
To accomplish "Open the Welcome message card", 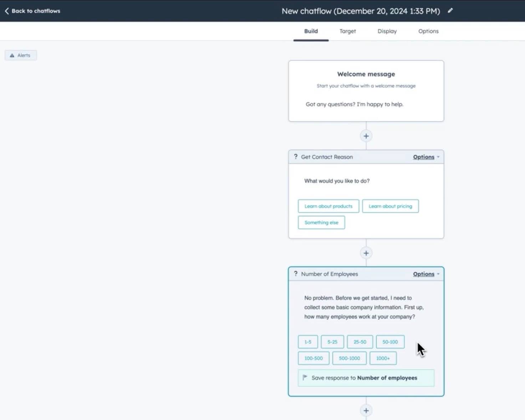I will 366,91.
